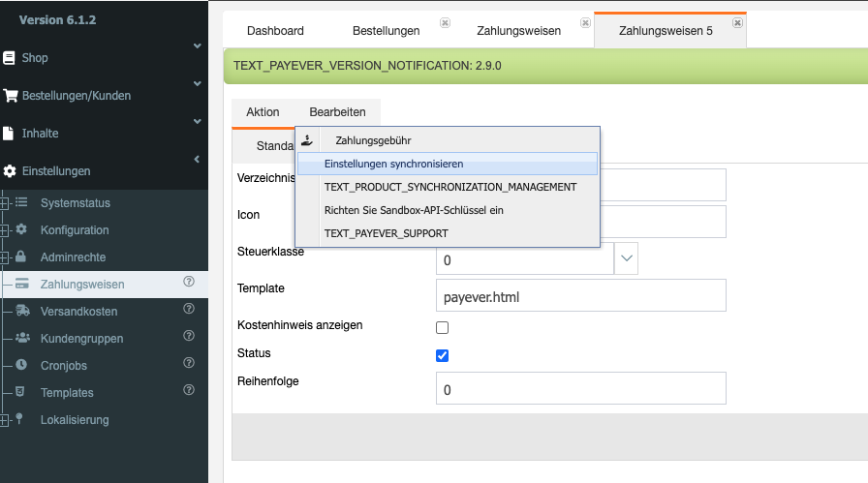This screenshot has width=868, height=483.
Task: Switch to the Bestellungen tab
Action: [387, 31]
